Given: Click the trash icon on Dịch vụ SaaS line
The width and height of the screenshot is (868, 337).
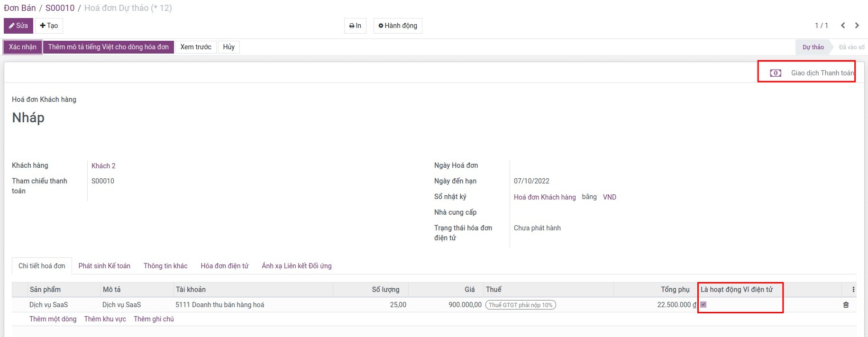Looking at the screenshot, I should tap(846, 305).
